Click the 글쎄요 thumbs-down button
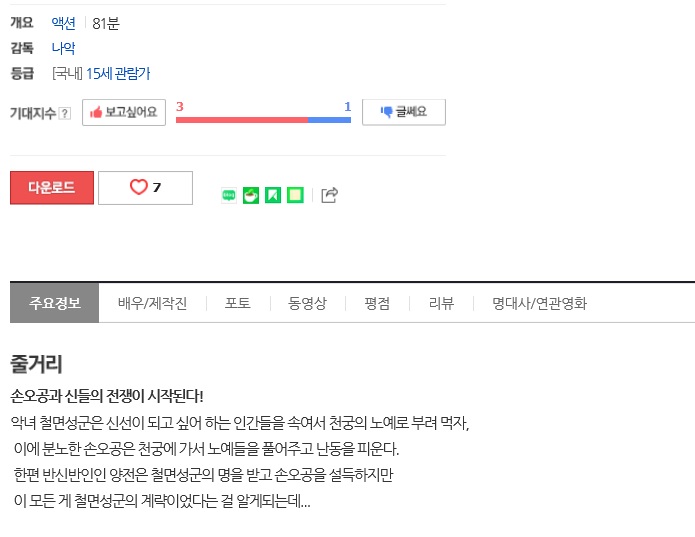695x537 pixels. 404,112
